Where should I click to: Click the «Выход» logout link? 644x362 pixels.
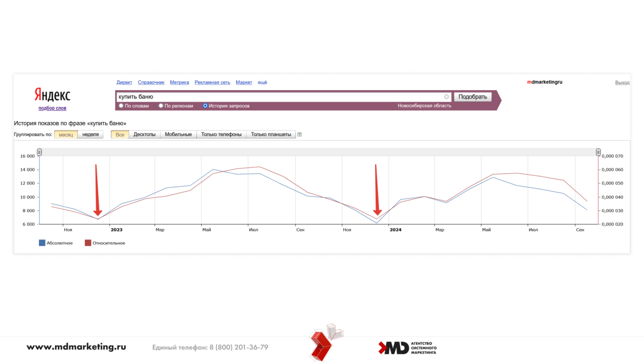coord(622,83)
